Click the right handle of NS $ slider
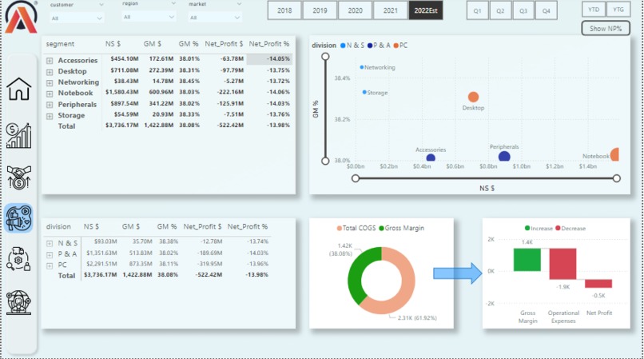Image resolution: width=644 pixels, height=359 pixels. click(617, 178)
